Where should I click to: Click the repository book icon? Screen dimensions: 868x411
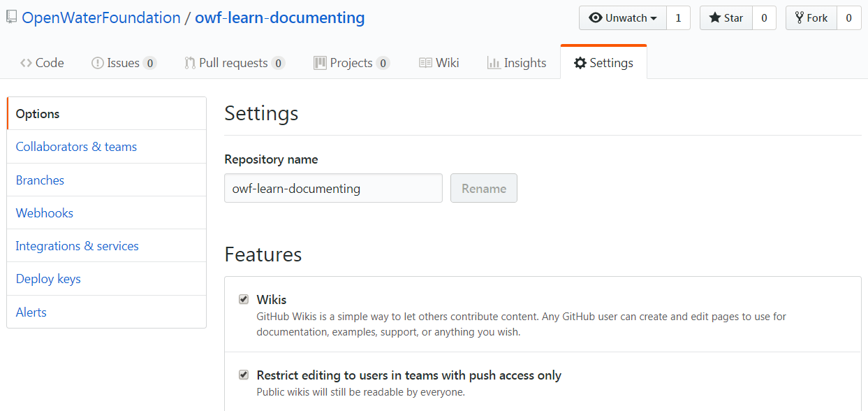tap(11, 17)
